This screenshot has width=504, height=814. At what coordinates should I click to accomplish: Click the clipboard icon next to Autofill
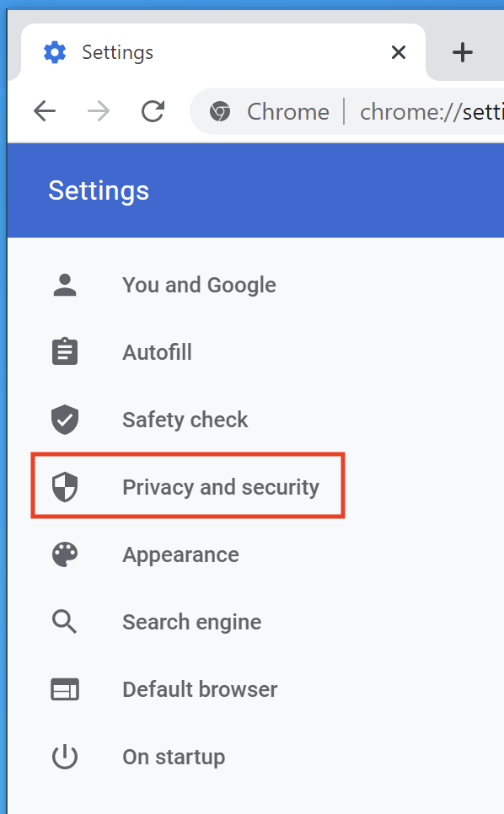coord(65,351)
